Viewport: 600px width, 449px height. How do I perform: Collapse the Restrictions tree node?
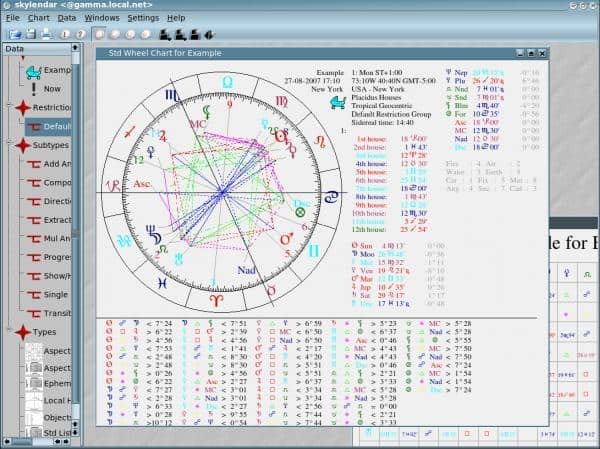pyautogui.click(x=9, y=106)
